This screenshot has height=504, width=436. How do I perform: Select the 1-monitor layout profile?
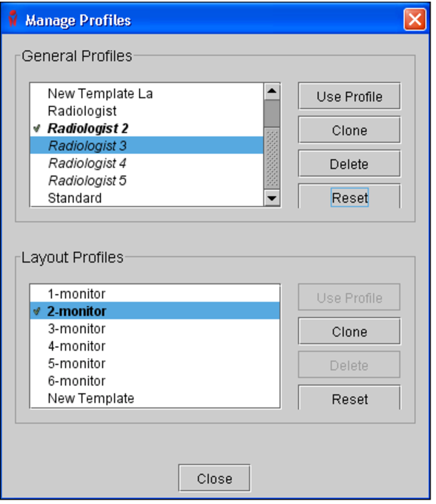tap(77, 294)
